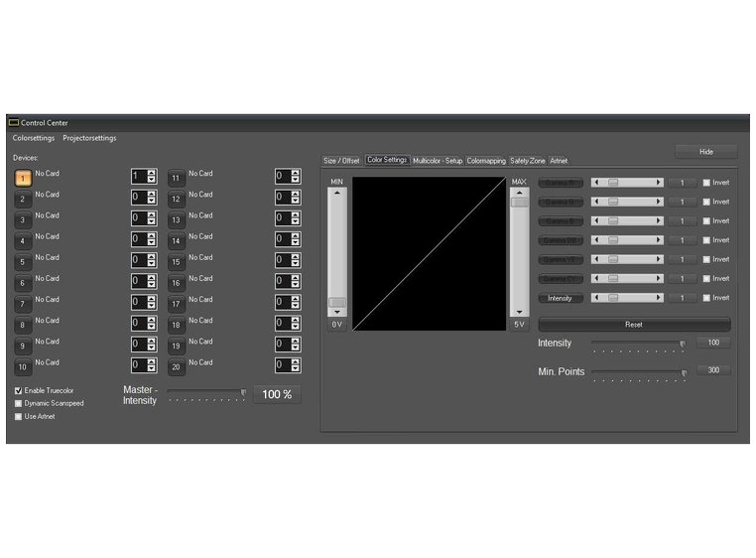Click the Gamma B button
Screen dimensions: 756x558
[x=561, y=221]
